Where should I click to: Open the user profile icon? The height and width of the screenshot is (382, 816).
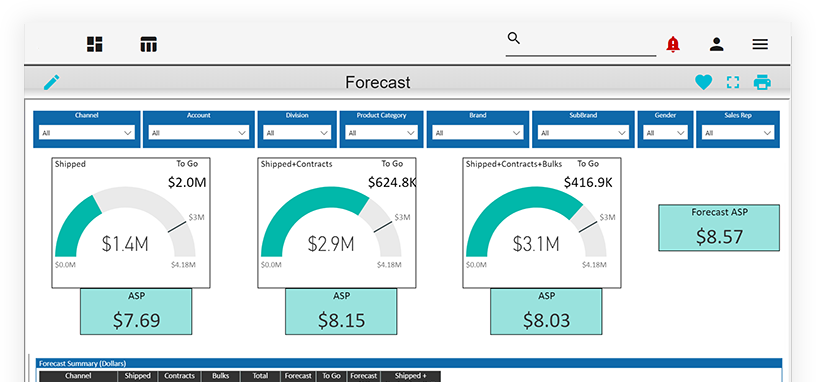tap(717, 44)
